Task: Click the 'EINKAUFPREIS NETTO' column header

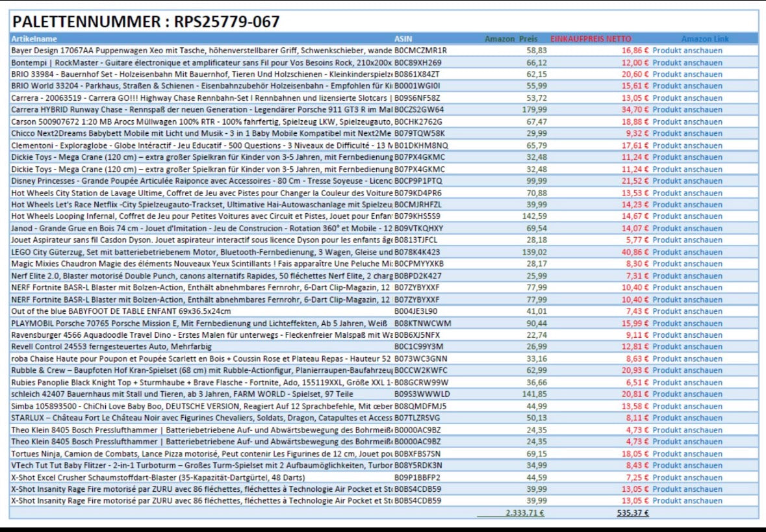Action: pyautogui.click(x=591, y=39)
